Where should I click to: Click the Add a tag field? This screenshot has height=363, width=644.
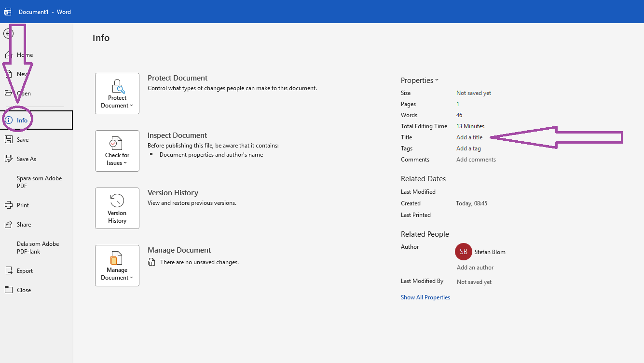(468, 148)
